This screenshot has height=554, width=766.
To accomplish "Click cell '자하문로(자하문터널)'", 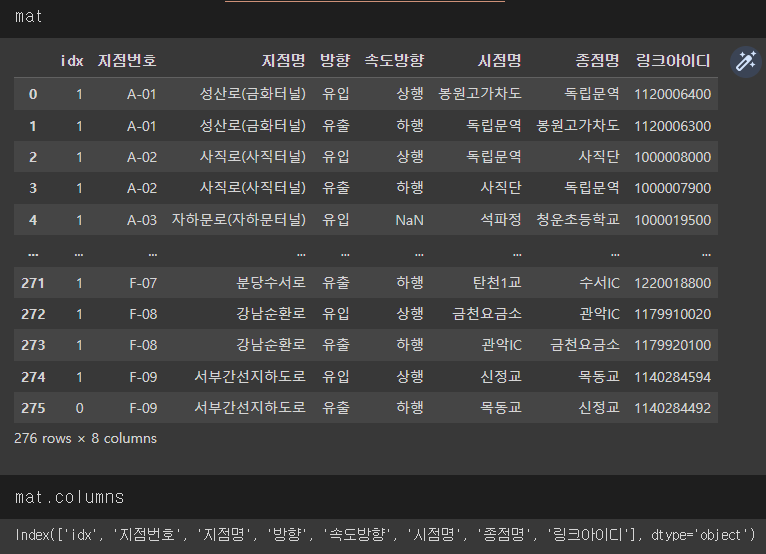I will 238,220.
